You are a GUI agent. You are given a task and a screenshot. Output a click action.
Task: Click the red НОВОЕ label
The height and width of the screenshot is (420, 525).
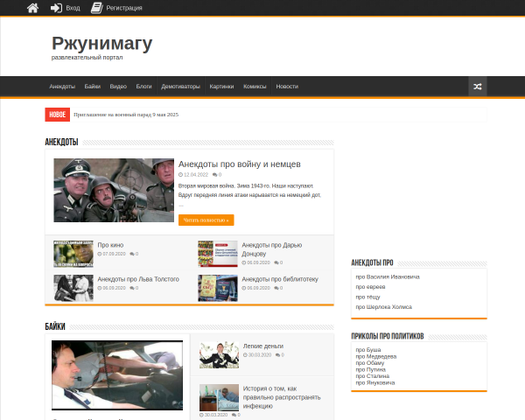click(x=57, y=115)
